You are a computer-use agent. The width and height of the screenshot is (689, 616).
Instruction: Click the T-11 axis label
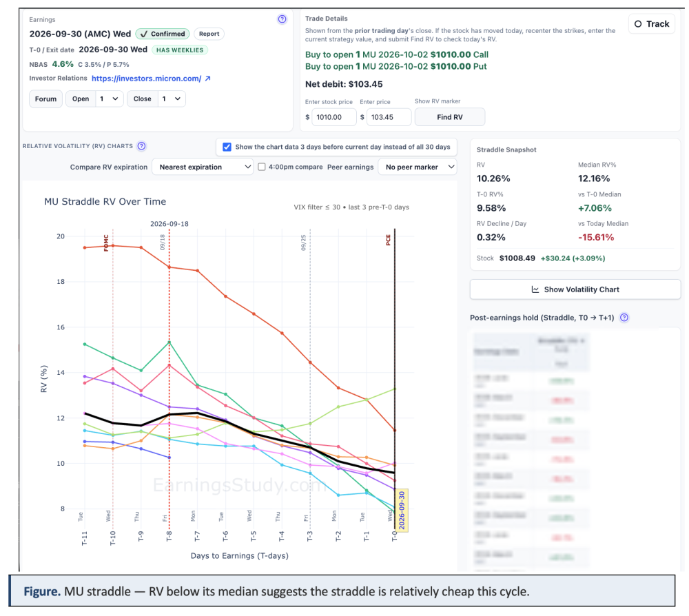pyautogui.click(x=84, y=538)
